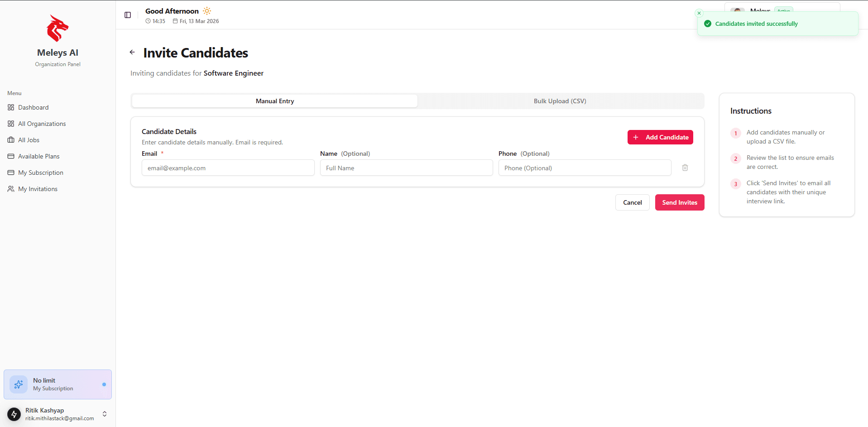Screen dimensions: 868x427
Task: Focus the Email input field
Action: pos(228,168)
